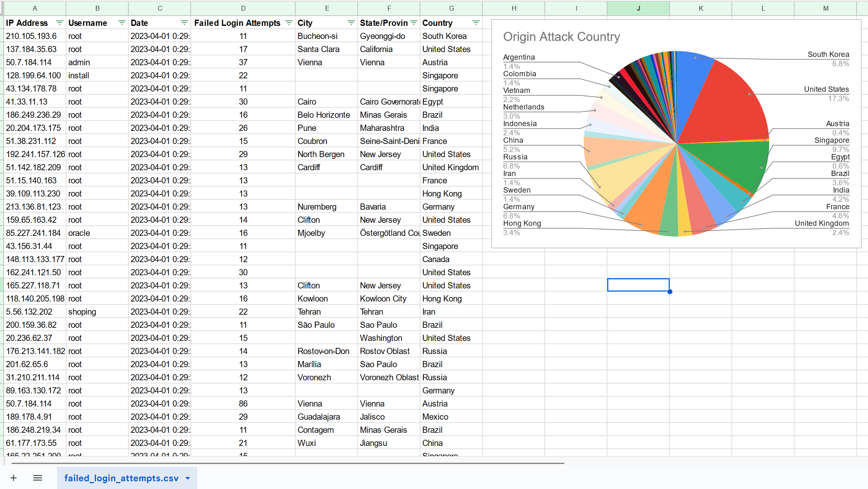The image size is (868, 489).
Task: Select the failed_login_attempts.csv sheet tab
Action: [121, 478]
